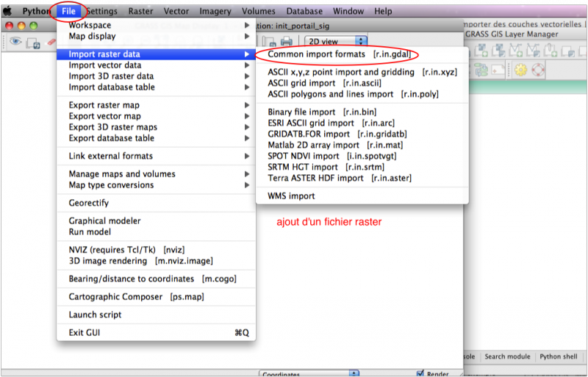
Task: Open the graphical modeler toolbar icon
Action: 481,70
